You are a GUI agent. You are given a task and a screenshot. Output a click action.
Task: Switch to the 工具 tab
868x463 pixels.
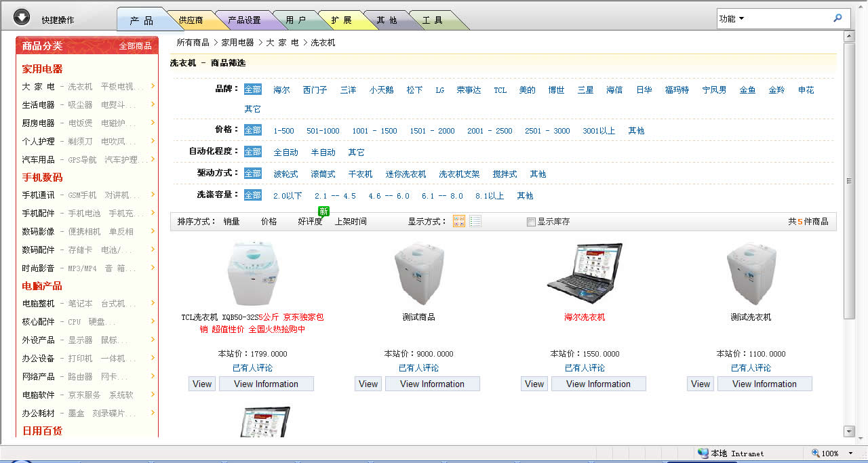(x=432, y=20)
